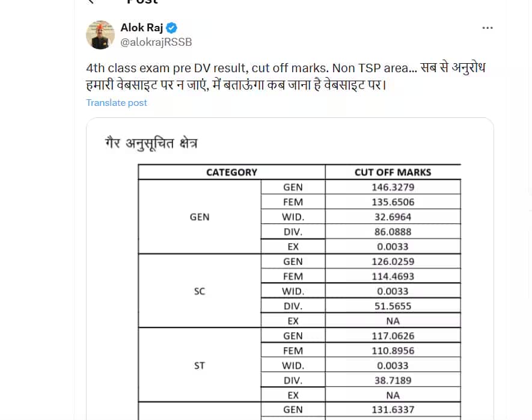532x420 pixels.
Task: Select the 117.0626 cut off value
Action: [393, 336]
